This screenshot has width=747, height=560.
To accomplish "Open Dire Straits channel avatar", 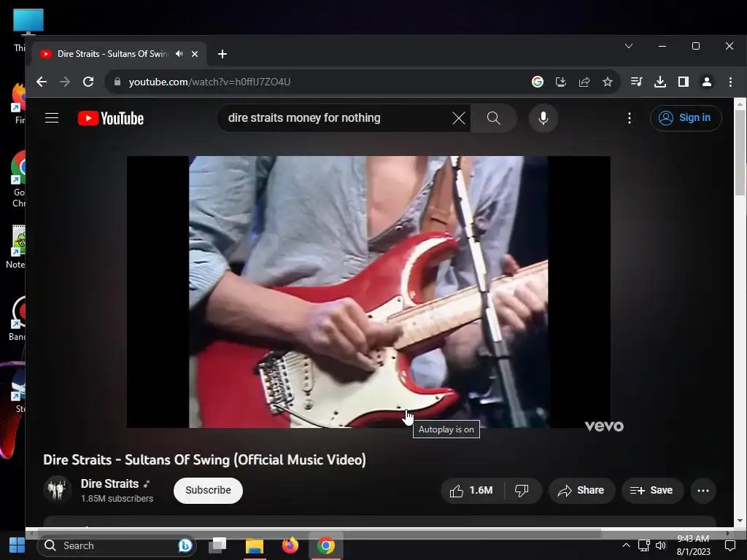I will [x=57, y=489].
